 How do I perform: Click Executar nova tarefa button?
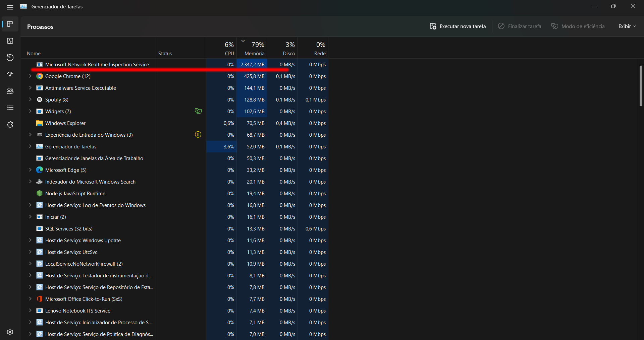(x=458, y=26)
